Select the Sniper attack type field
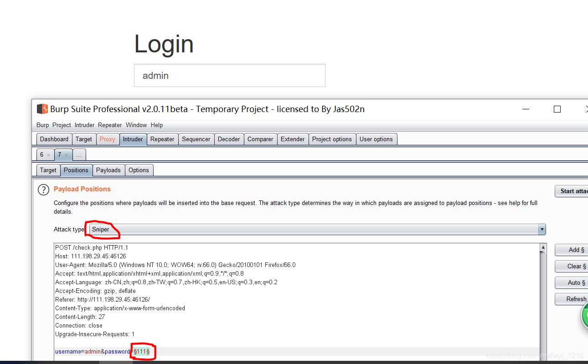Viewport: 588px width, 364px height. click(x=317, y=229)
